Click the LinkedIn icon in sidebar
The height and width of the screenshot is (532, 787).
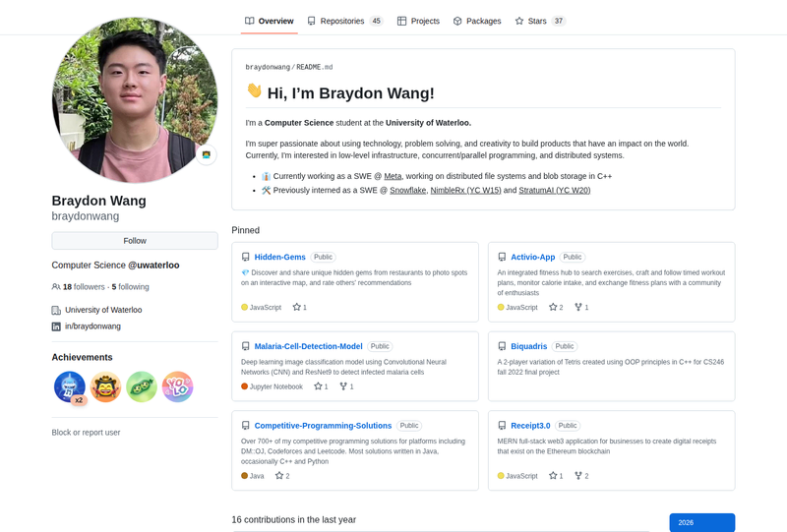(56, 326)
